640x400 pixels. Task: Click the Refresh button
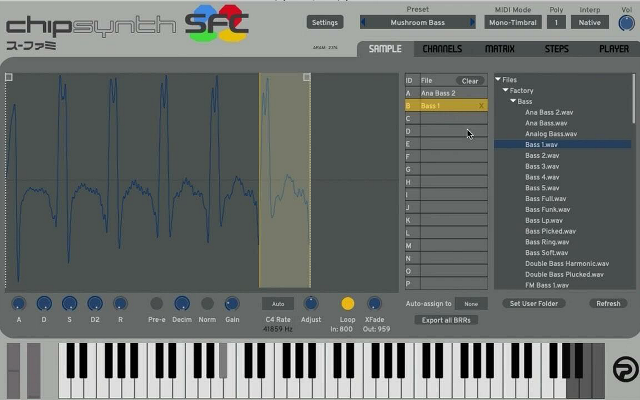pyautogui.click(x=608, y=304)
